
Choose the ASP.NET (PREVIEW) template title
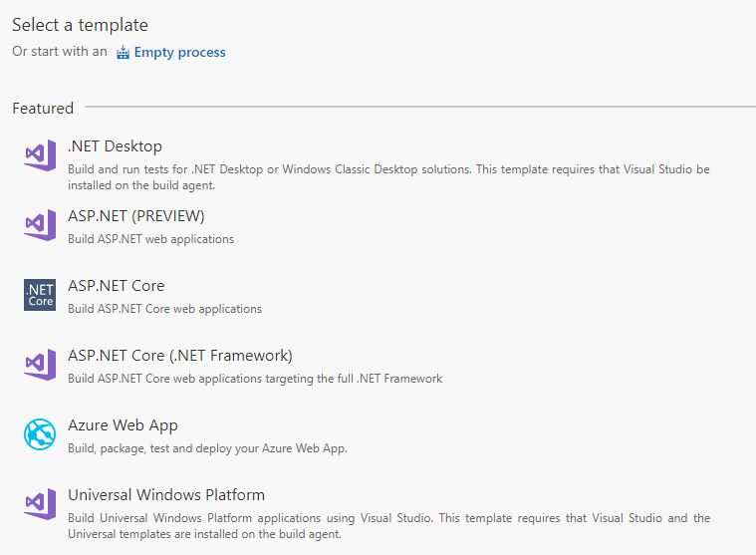pyautogui.click(x=136, y=216)
